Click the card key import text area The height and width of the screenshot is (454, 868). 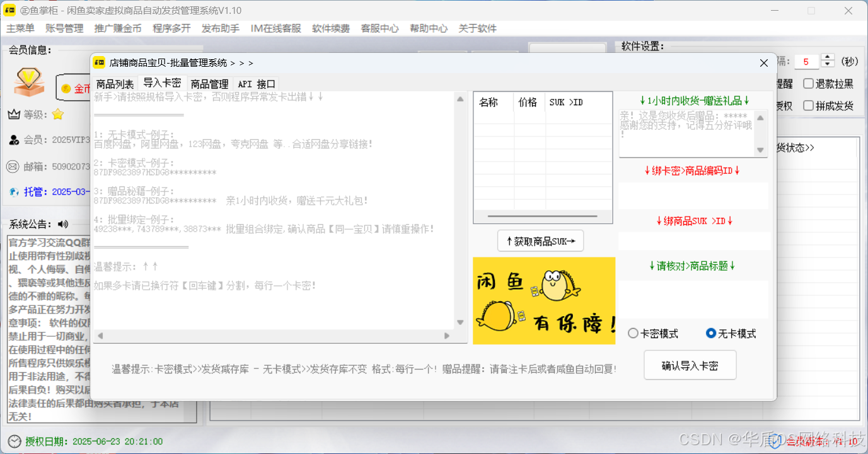(273, 210)
